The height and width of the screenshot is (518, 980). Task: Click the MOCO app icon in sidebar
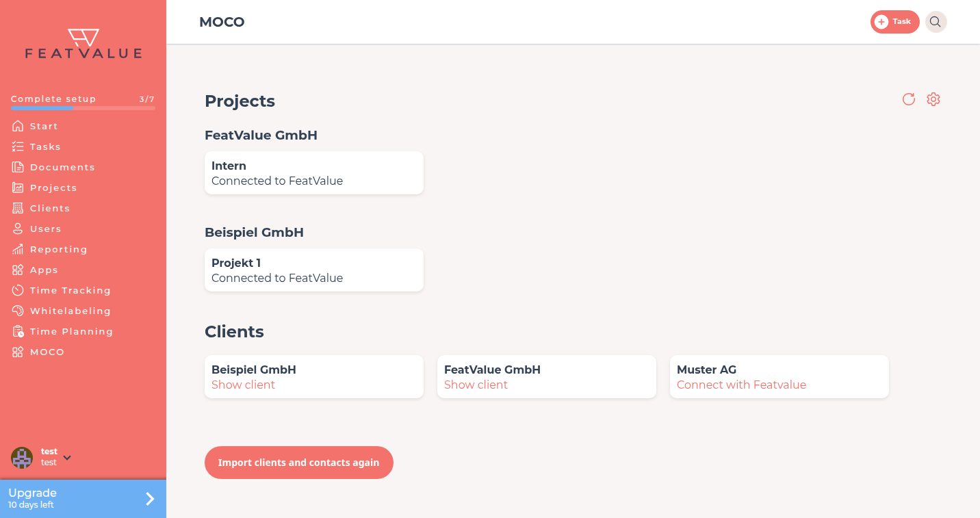click(x=18, y=352)
